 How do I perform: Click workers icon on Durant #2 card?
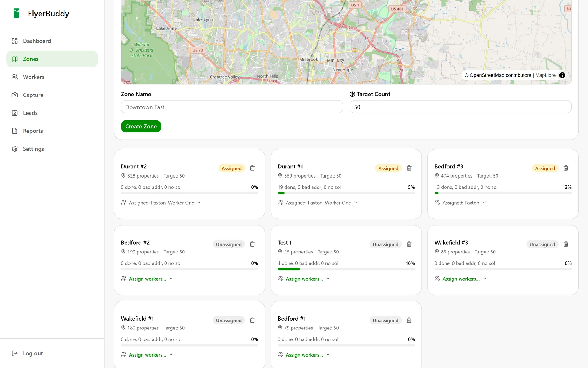click(x=124, y=203)
